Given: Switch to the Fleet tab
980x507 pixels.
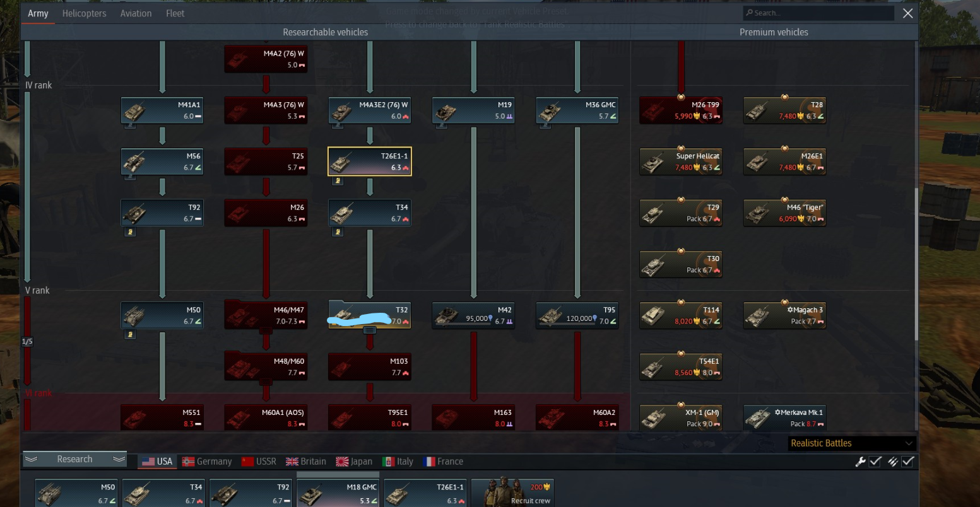Looking at the screenshot, I should click(x=175, y=13).
